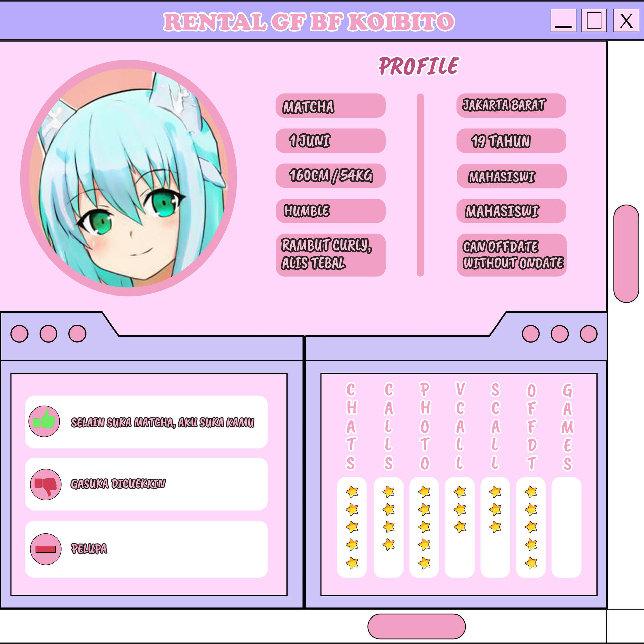Click the fourth star in CALLS column

click(x=388, y=544)
